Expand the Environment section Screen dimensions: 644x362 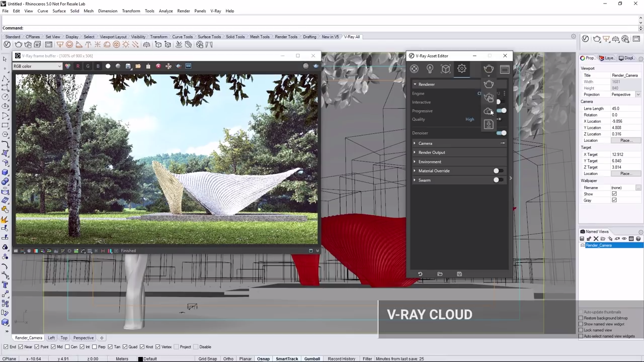(415, 162)
